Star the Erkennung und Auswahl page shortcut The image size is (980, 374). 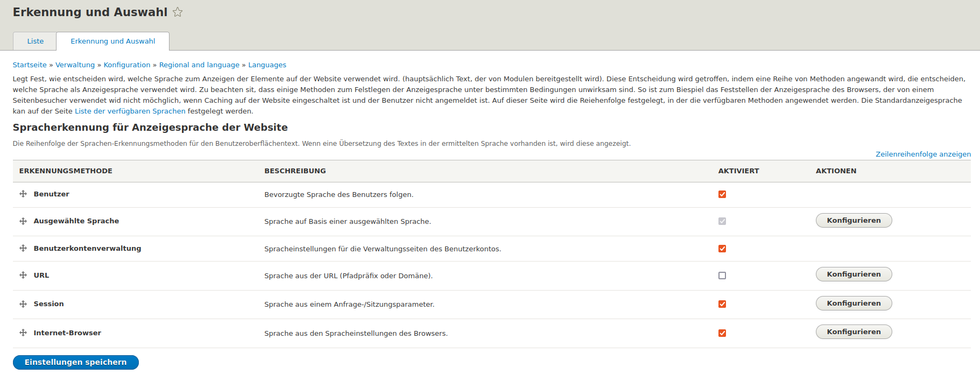pyautogui.click(x=178, y=12)
